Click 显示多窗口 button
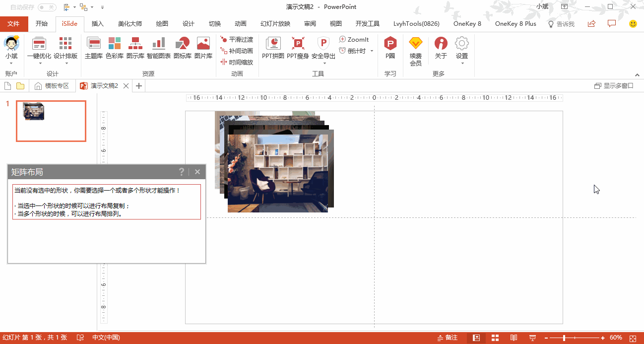This screenshot has width=644, height=344. (614, 86)
